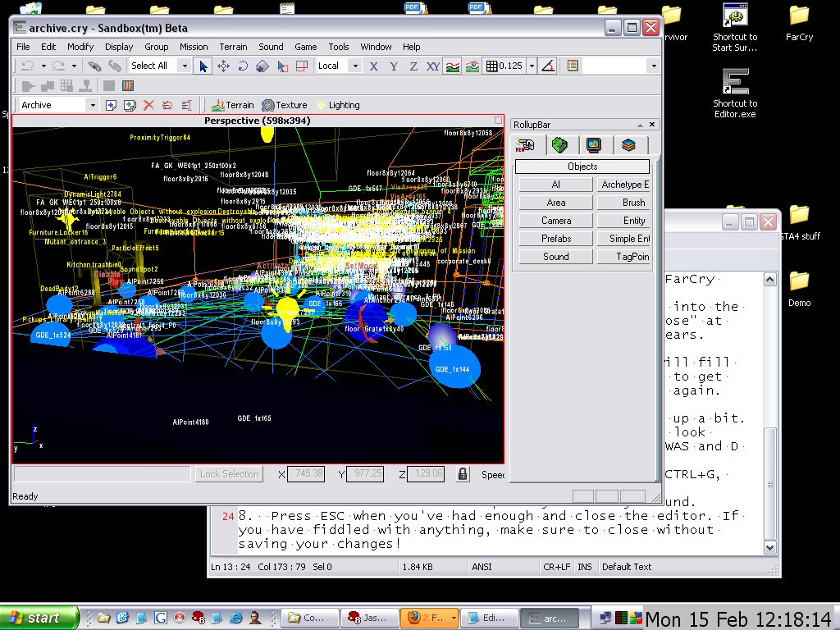Click the red rectangle selection tool
The image size is (840, 630).
pyautogui.click(x=302, y=66)
